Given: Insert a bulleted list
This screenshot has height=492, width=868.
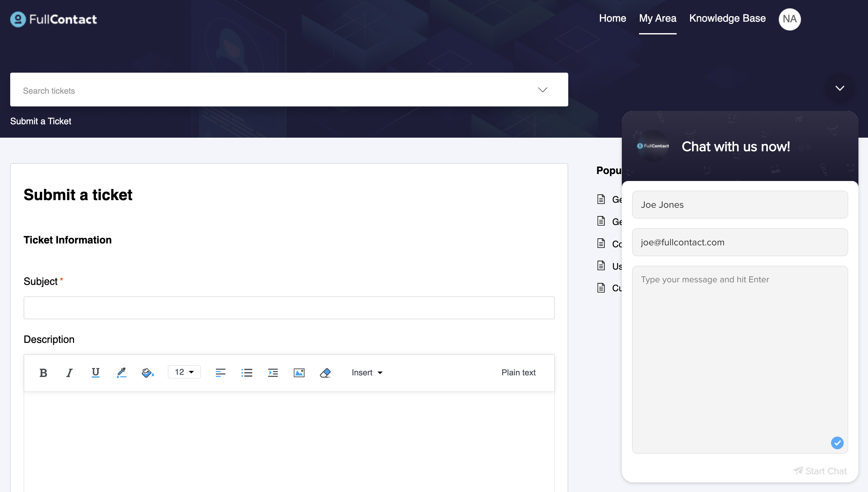Looking at the screenshot, I should coord(247,373).
